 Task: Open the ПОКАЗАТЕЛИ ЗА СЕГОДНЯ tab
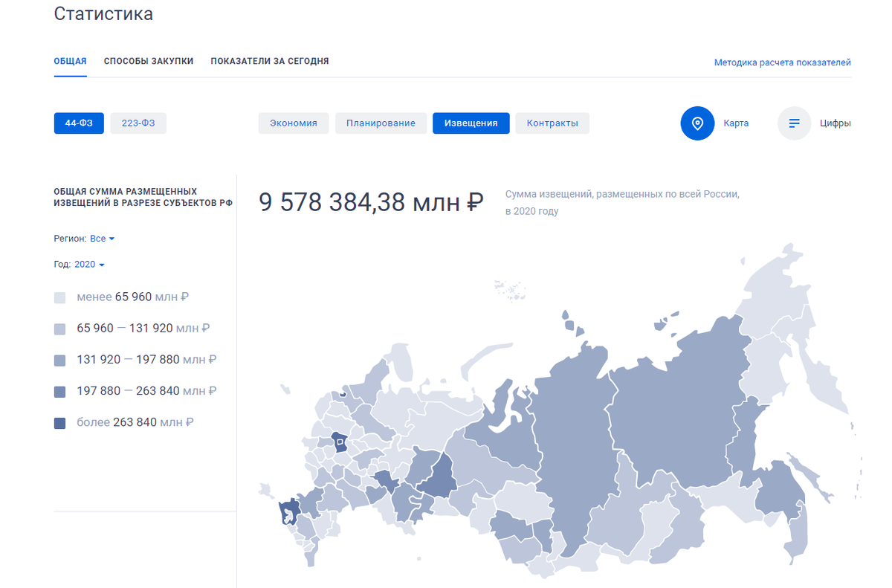270,61
